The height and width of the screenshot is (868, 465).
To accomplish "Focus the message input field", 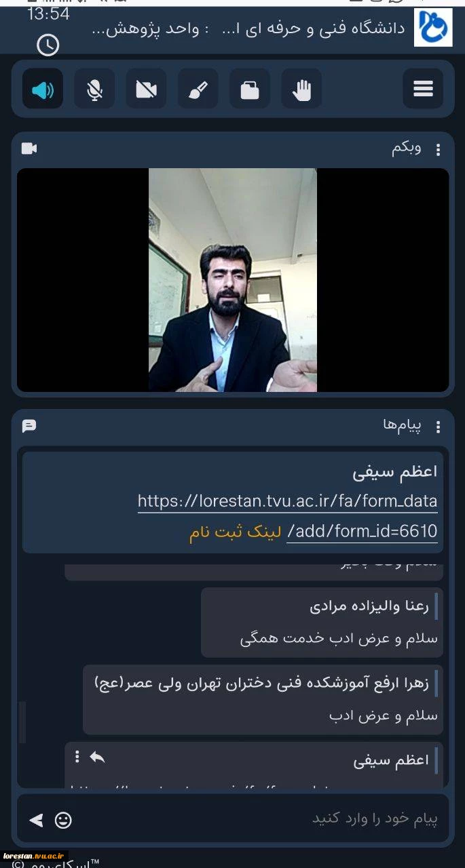I will (x=258, y=818).
